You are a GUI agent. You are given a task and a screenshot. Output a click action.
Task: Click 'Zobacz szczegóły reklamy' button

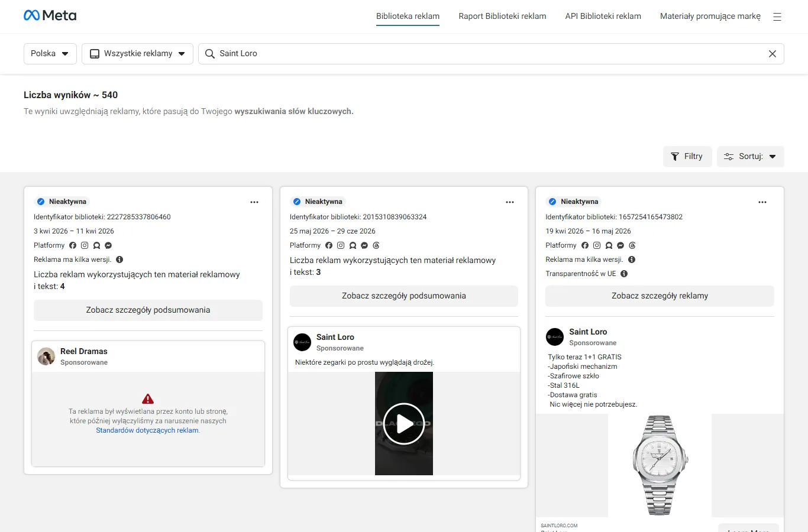point(660,296)
